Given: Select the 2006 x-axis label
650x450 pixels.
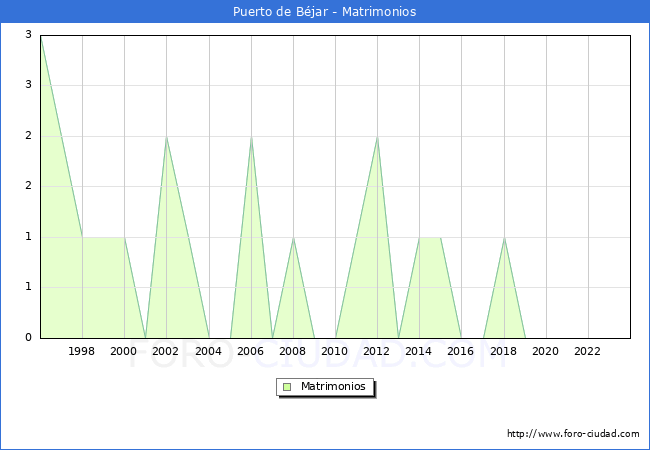Looking at the screenshot, I should tap(251, 351).
